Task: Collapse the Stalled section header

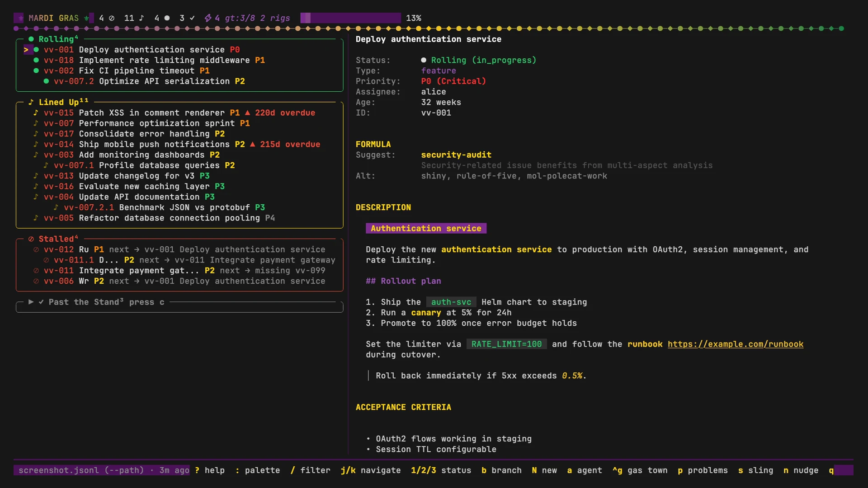Action: pyautogui.click(x=53, y=239)
